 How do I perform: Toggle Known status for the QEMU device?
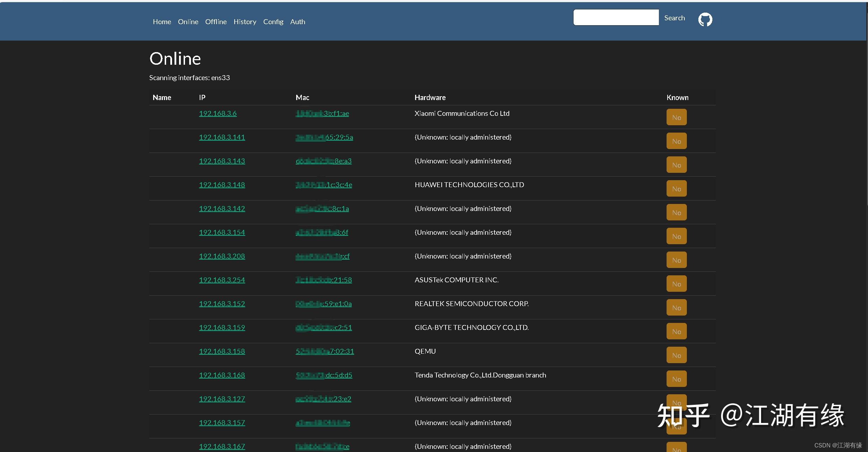click(676, 355)
